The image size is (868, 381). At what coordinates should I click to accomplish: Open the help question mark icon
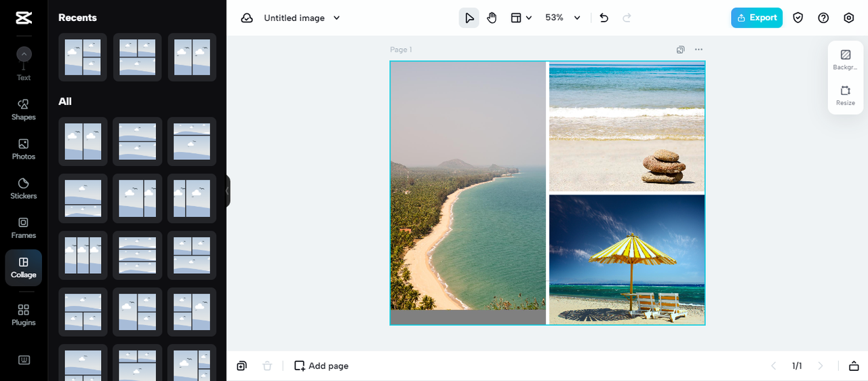click(823, 18)
